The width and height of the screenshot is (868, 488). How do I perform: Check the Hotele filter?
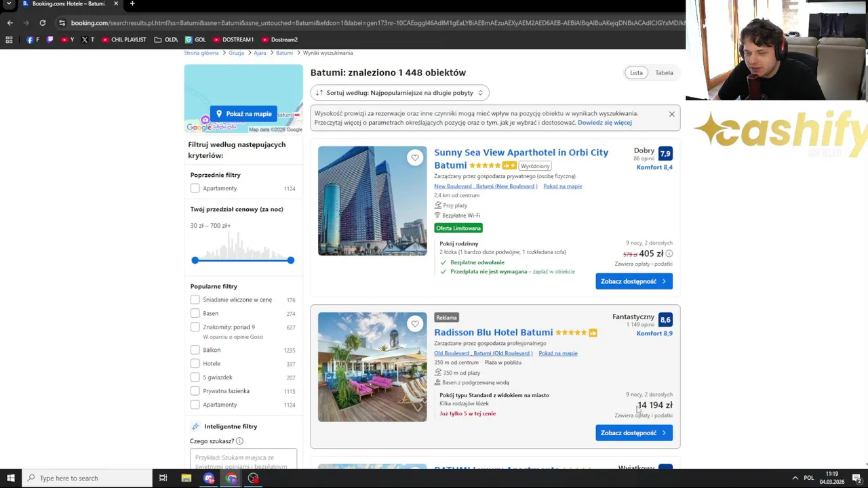[x=195, y=363]
